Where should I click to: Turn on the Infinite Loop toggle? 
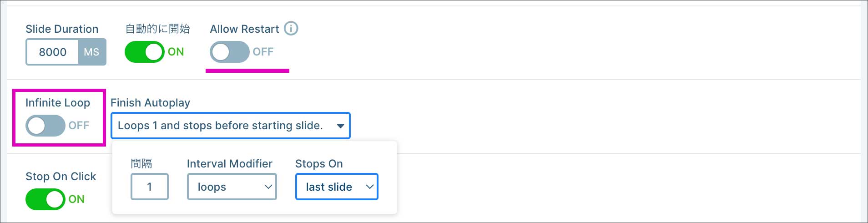click(x=45, y=126)
